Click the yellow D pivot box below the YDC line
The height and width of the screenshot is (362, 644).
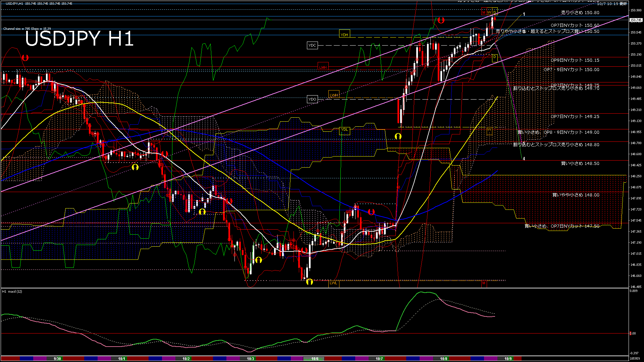pyautogui.click(x=494, y=57)
